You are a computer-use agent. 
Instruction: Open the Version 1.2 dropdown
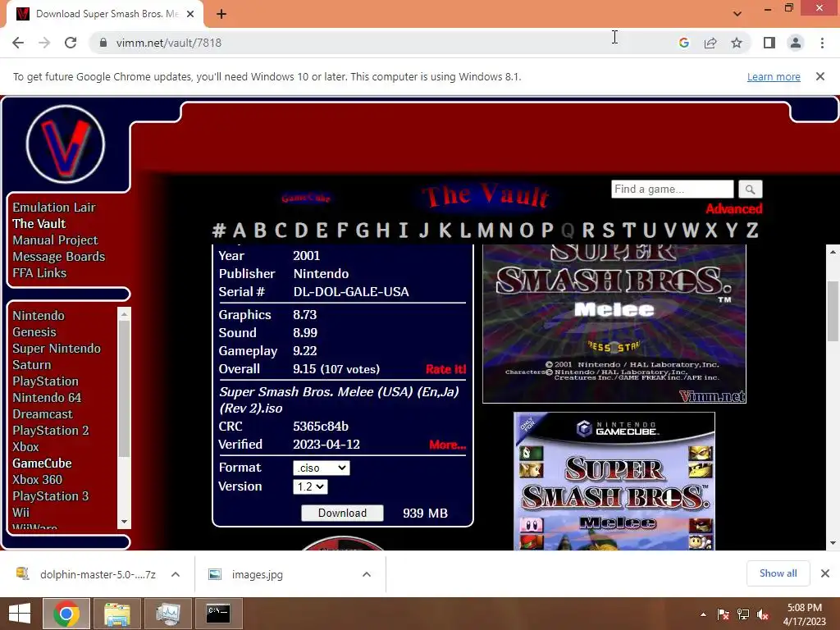pyautogui.click(x=310, y=486)
